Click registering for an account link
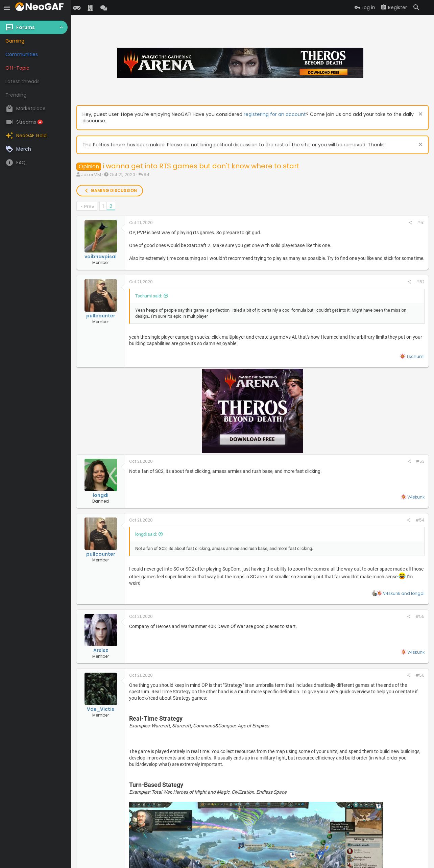This screenshot has height=868, width=434. 274,114
